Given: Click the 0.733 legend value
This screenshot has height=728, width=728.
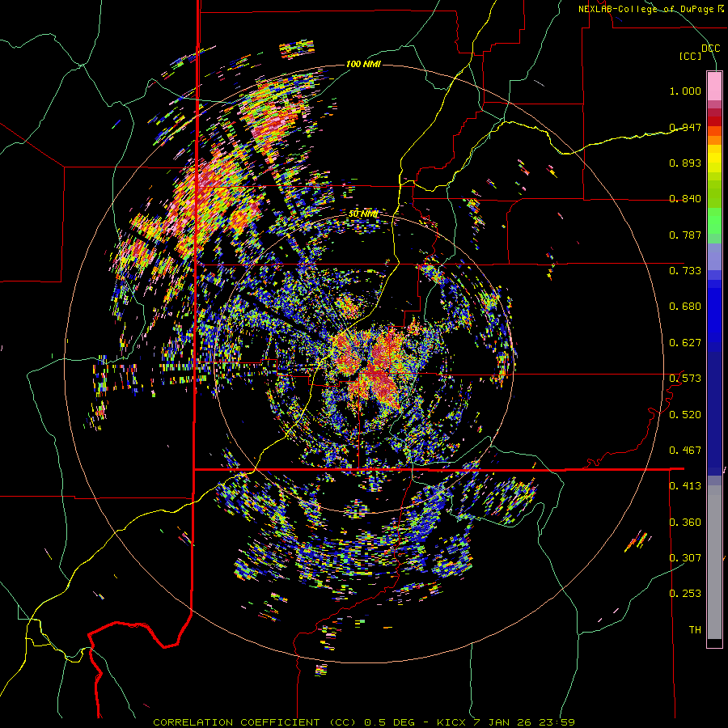Looking at the screenshot, I should pyautogui.click(x=685, y=271).
